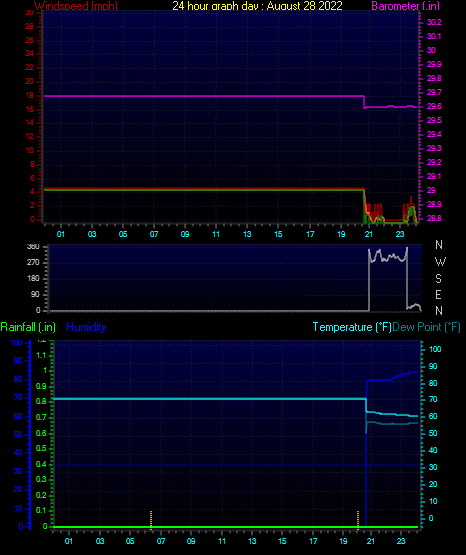Click the Dew Point (°F) legend label
This screenshot has width=466, height=555.
[426, 327]
